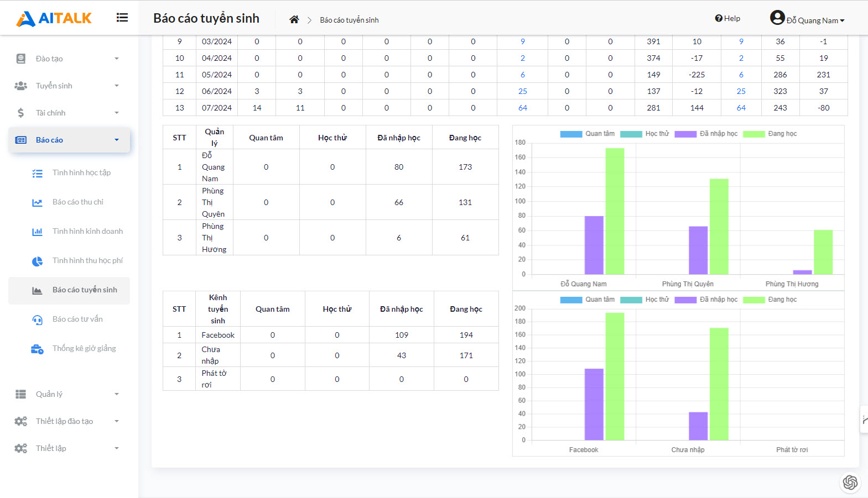Image resolution: width=868 pixels, height=498 pixels.
Task: Toggle Quan tâm legend in the channel chart
Action: coord(587,300)
